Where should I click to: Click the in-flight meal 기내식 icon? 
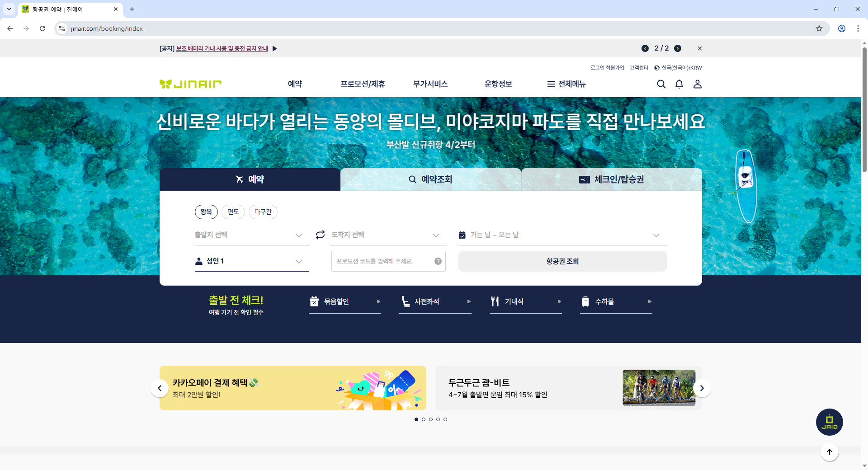click(495, 301)
